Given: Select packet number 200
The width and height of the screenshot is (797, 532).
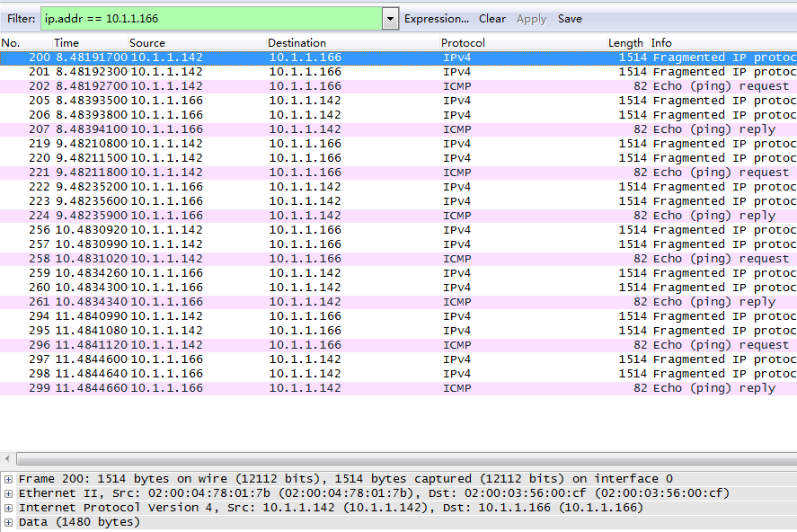Looking at the screenshot, I should pos(399,58).
